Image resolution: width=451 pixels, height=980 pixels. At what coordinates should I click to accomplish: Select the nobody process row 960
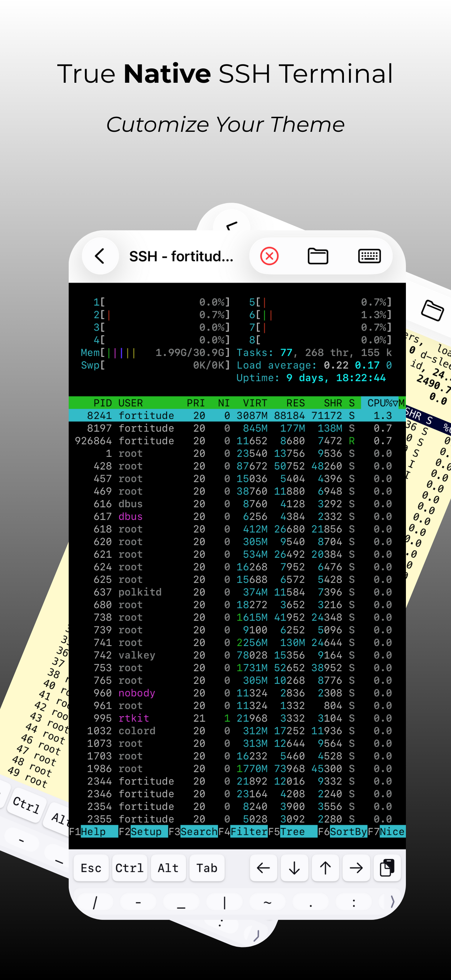237,693
